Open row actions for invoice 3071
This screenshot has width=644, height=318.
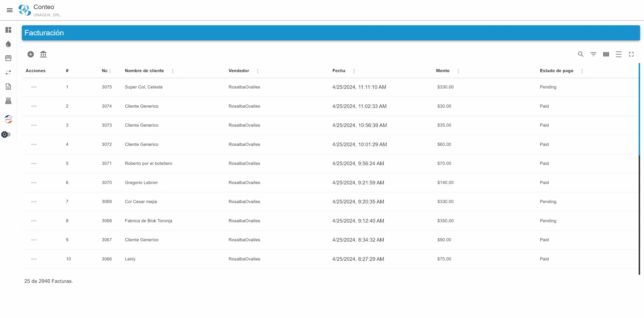click(x=34, y=164)
